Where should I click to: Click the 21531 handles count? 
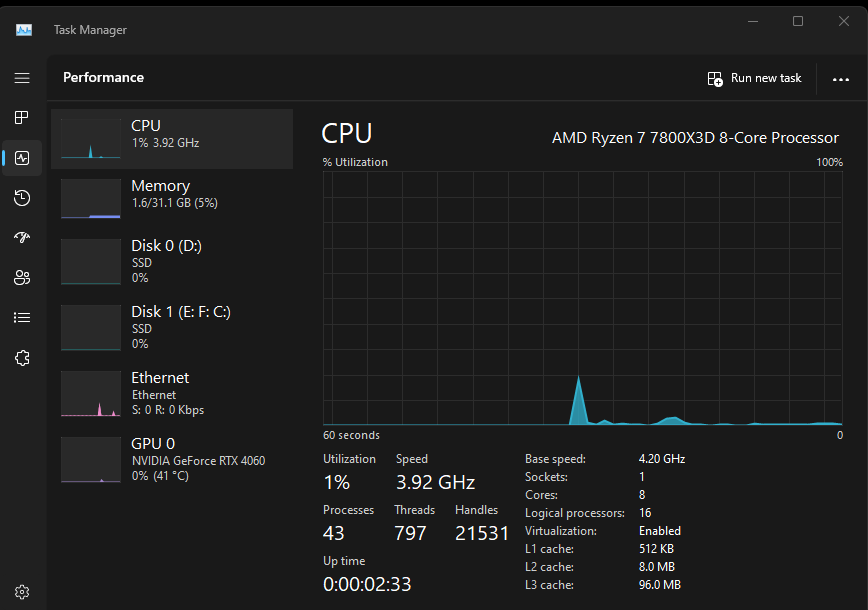(482, 534)
